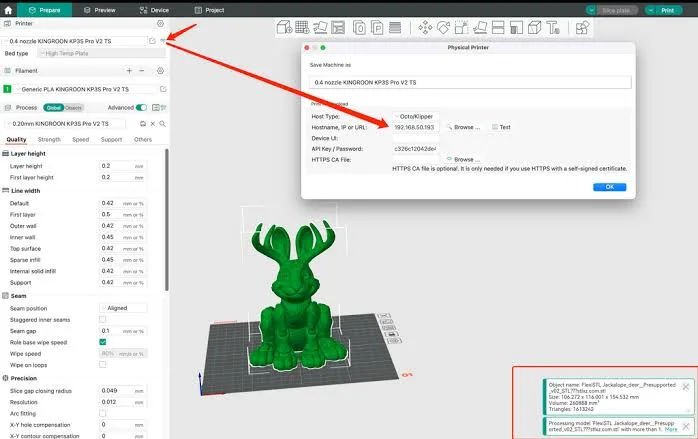Open printer settings gear icon
This screenshot has height=439, width=698.
pyautogui.click(x=160, y=22)
